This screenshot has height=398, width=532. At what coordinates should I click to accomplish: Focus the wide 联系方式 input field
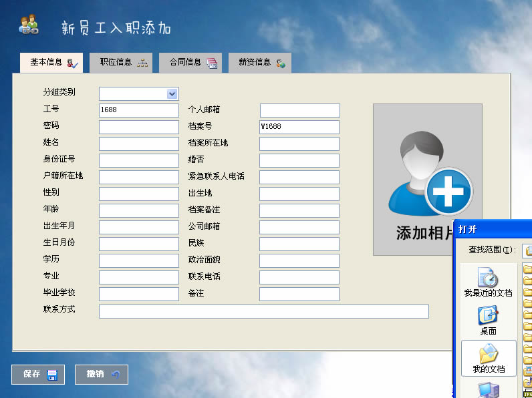(x=264, y=312)
